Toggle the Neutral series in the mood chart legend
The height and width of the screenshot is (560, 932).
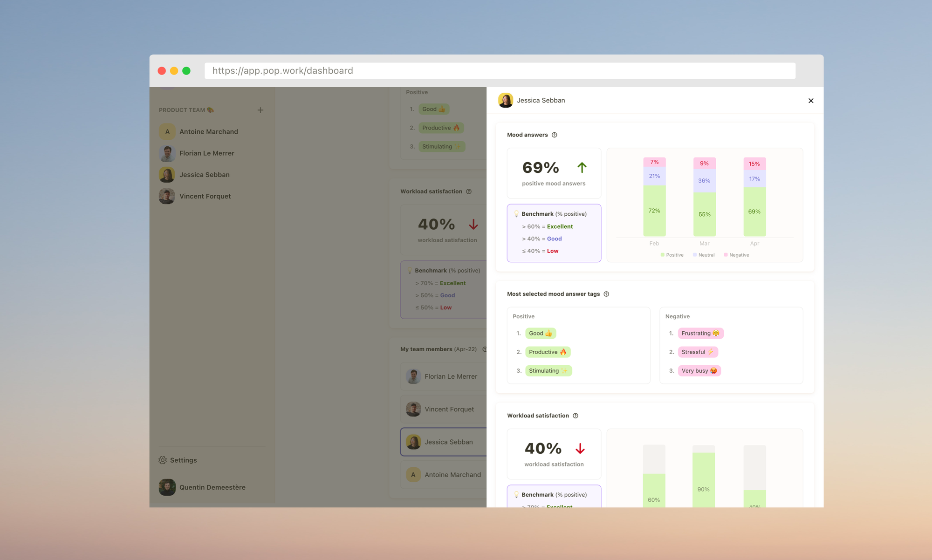tap(704, 255)
